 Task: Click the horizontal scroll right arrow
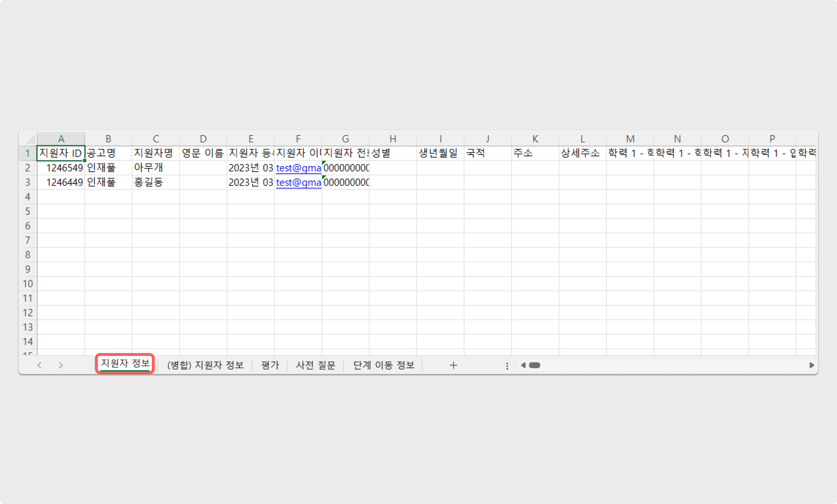811,365
